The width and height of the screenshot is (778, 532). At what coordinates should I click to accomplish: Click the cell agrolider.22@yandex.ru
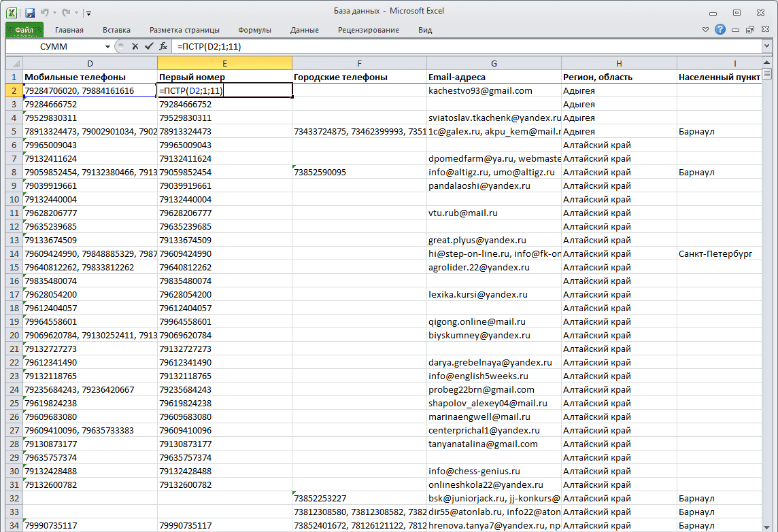pos(494,267)
